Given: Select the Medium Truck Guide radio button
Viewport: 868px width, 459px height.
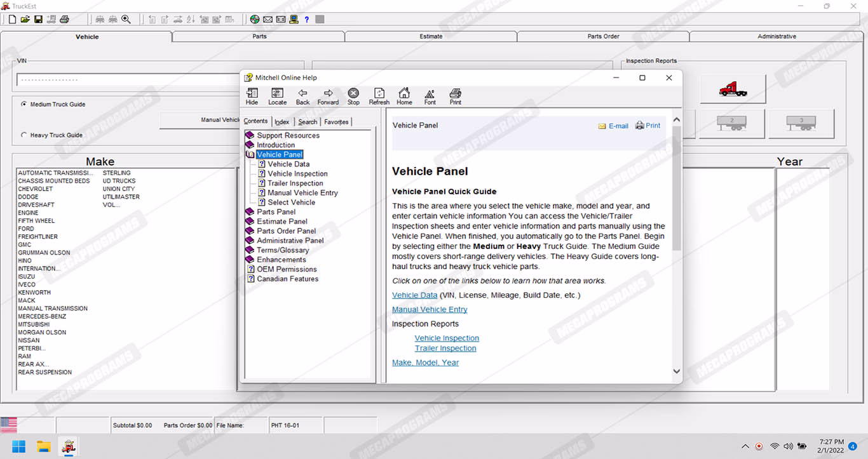Looking at the screenshot, I should click(x=24, y=104).
